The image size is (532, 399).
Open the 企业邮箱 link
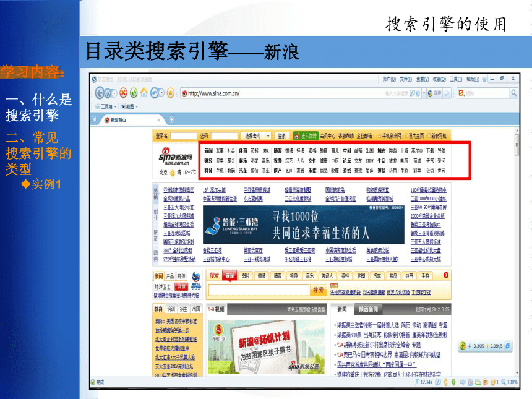pos(364,135)
